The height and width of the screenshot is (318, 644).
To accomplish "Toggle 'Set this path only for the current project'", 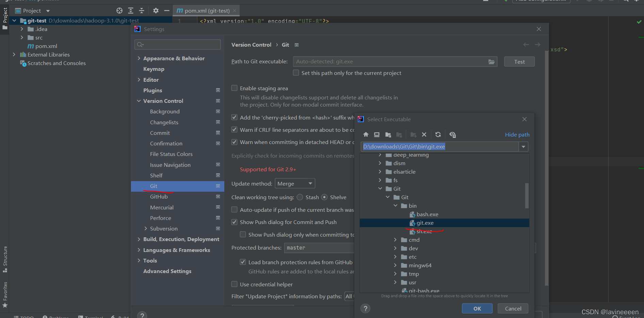I will [296, 73].
